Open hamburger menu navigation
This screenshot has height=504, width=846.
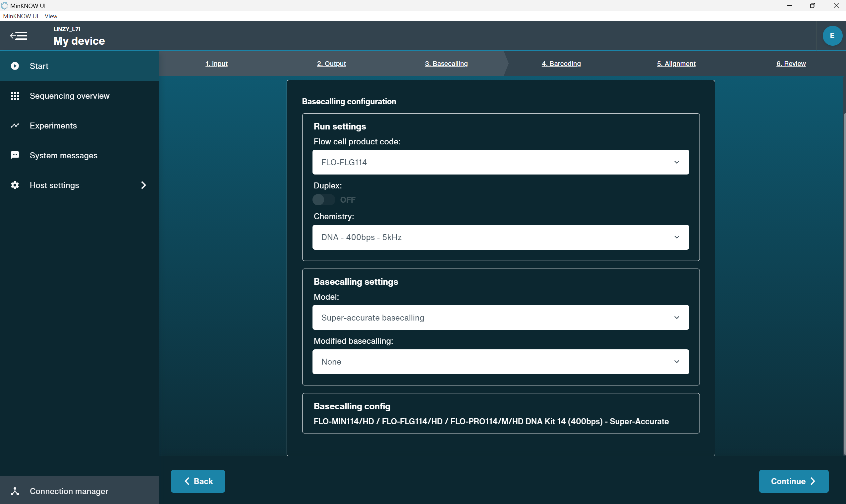coord(18,35)
